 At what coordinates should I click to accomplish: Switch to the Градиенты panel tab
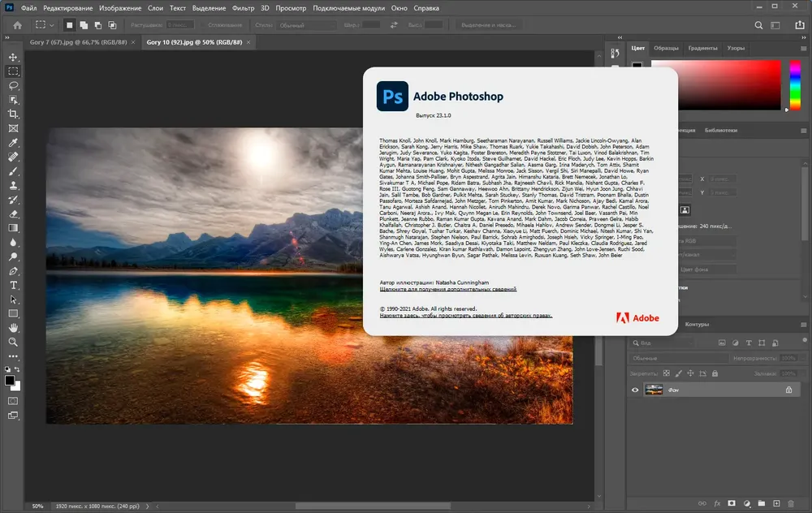coord(702,48)
